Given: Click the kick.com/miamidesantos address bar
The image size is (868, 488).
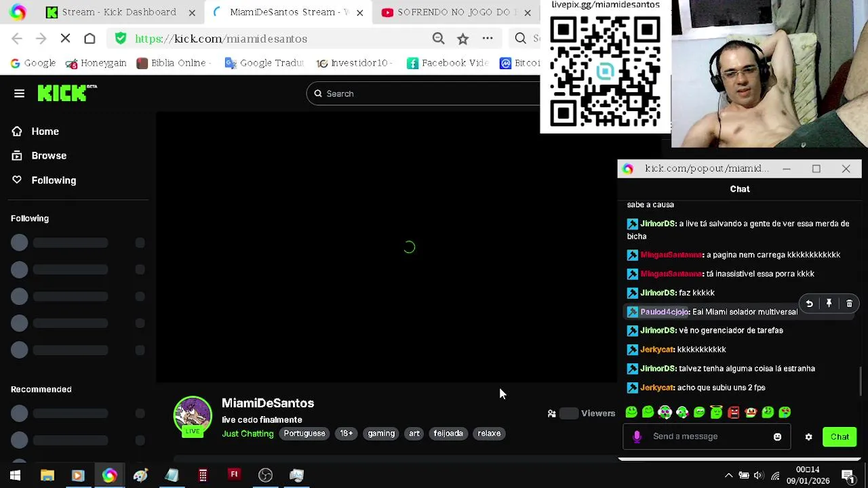Looking at the screenshot, I should pyautogui.click(x=220, y=39).
